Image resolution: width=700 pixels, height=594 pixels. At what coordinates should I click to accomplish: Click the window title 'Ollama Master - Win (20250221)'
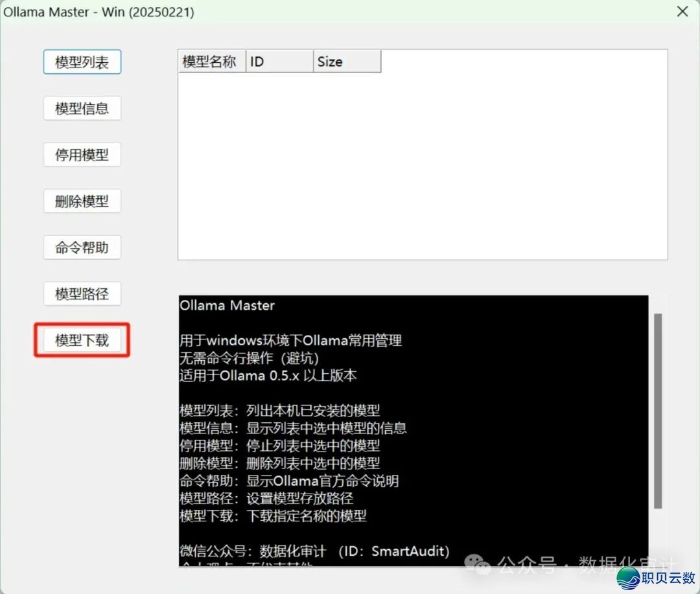99,12
